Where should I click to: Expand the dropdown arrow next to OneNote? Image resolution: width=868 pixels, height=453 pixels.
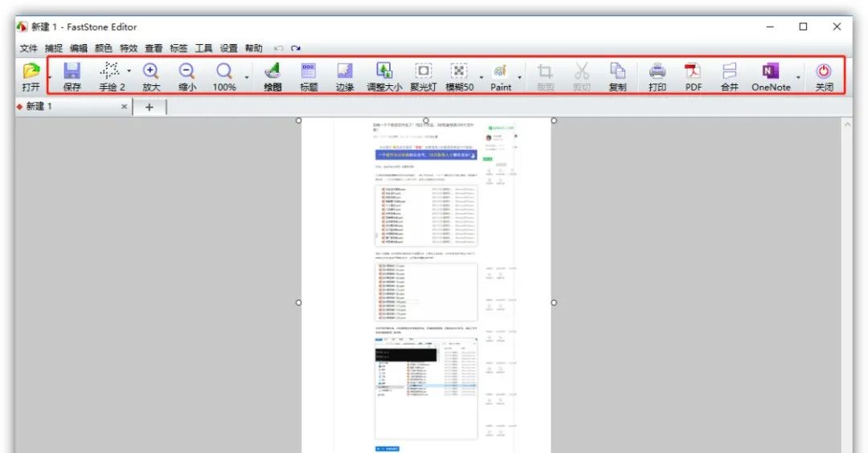[x=798, y=77]
